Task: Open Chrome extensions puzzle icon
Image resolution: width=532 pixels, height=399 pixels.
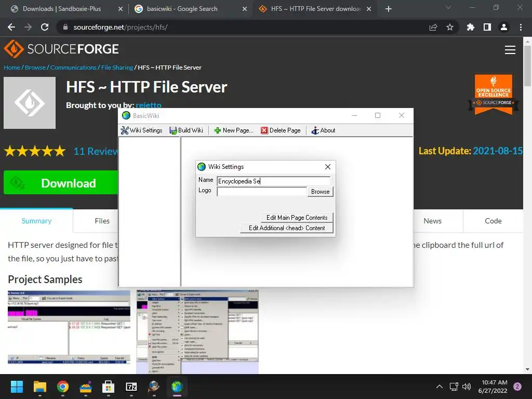Action: [x=471, y=27]
